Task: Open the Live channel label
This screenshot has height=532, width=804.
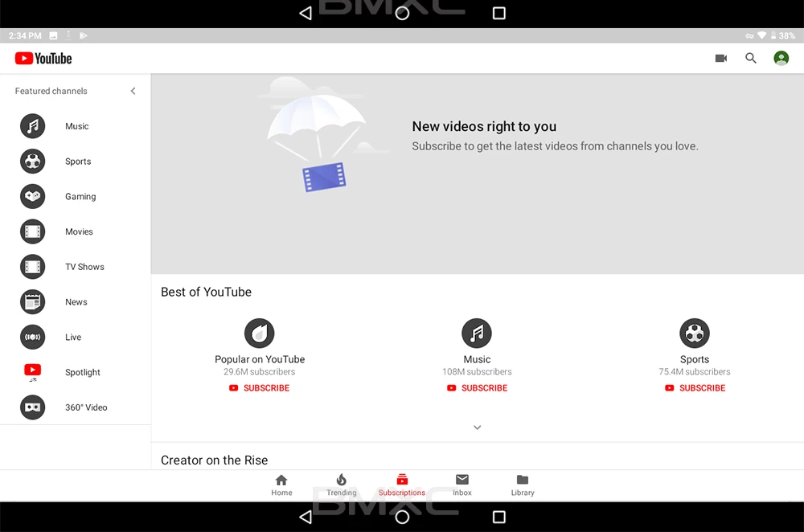Action: [73, 338]
